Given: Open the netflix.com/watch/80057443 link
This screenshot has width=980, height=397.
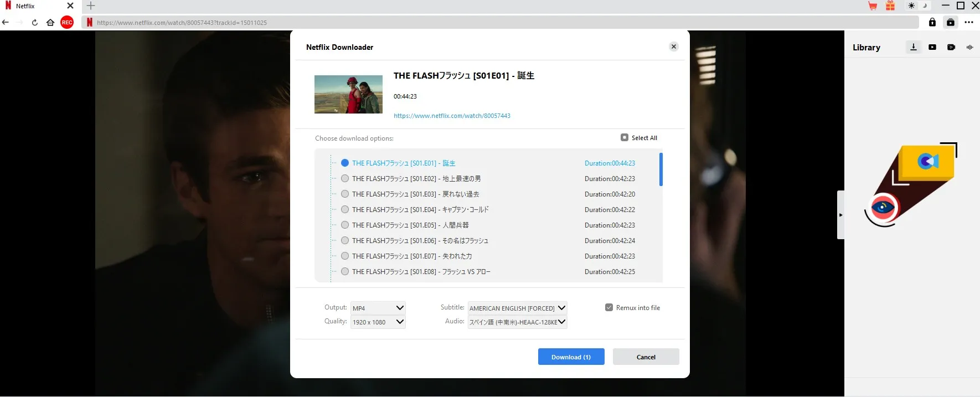Looking at the screenshot, I should (452, 116).
